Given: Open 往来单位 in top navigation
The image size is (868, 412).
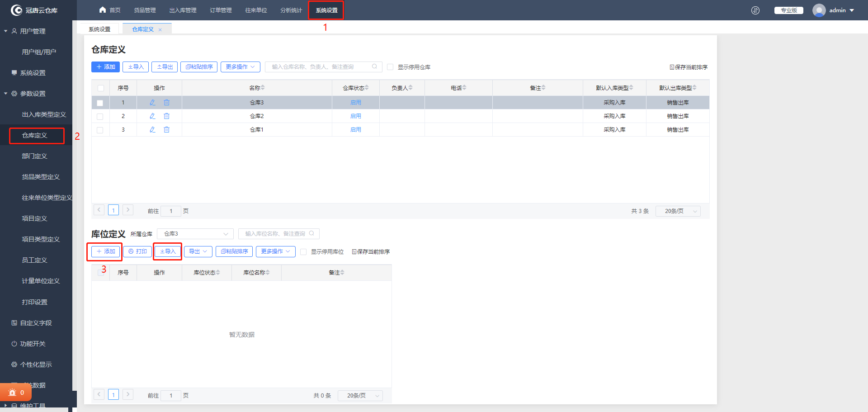Looking at the screenshot, I should coord(256,10).
